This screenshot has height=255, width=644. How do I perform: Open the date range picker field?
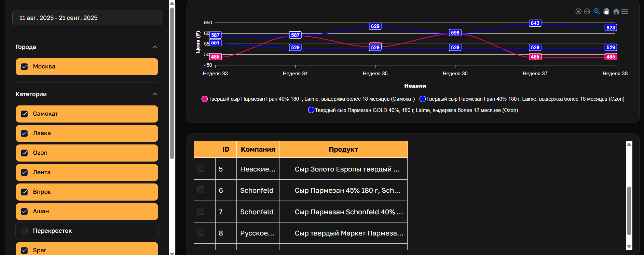tap(87, 18)
